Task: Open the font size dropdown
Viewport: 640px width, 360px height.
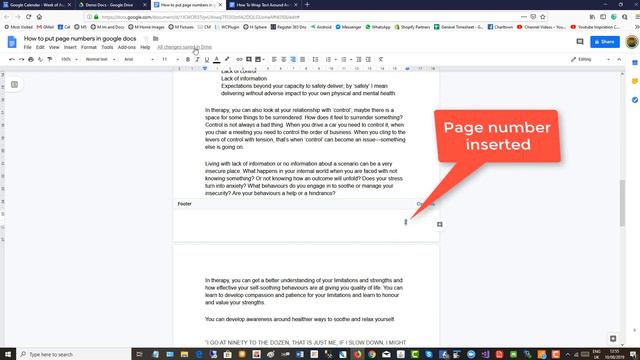Action: click(171, 60)
